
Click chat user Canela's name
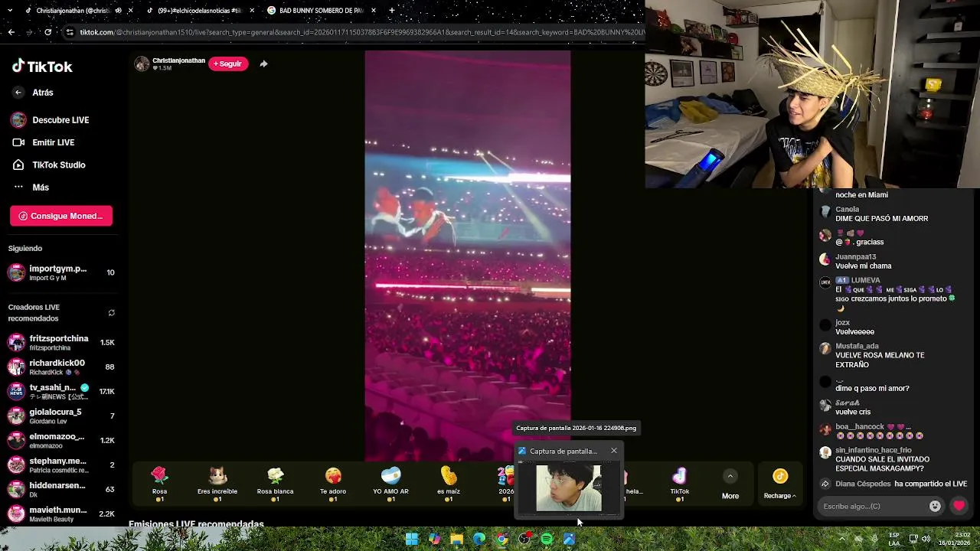[847, 209]
